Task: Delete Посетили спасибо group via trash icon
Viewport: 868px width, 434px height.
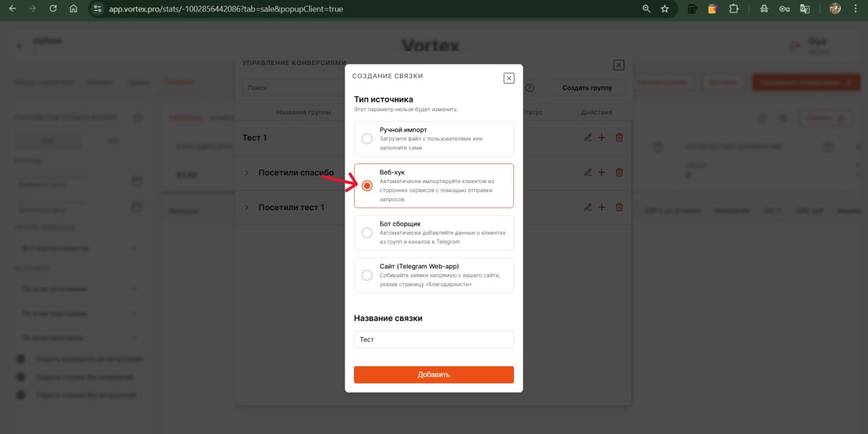Action: tap(618, 172)
